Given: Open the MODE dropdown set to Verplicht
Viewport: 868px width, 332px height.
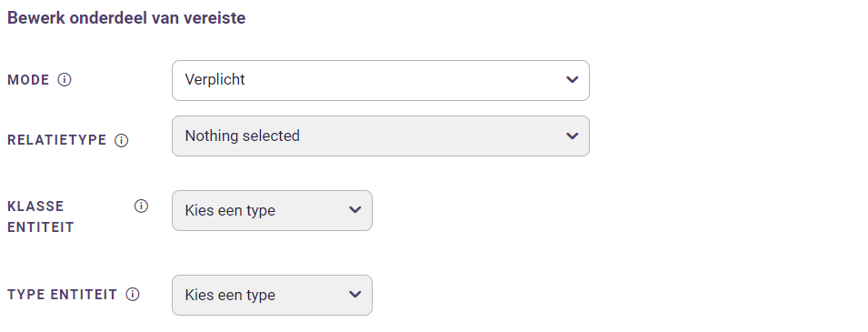Looking at the screenshot, I should tap(380, 80).
